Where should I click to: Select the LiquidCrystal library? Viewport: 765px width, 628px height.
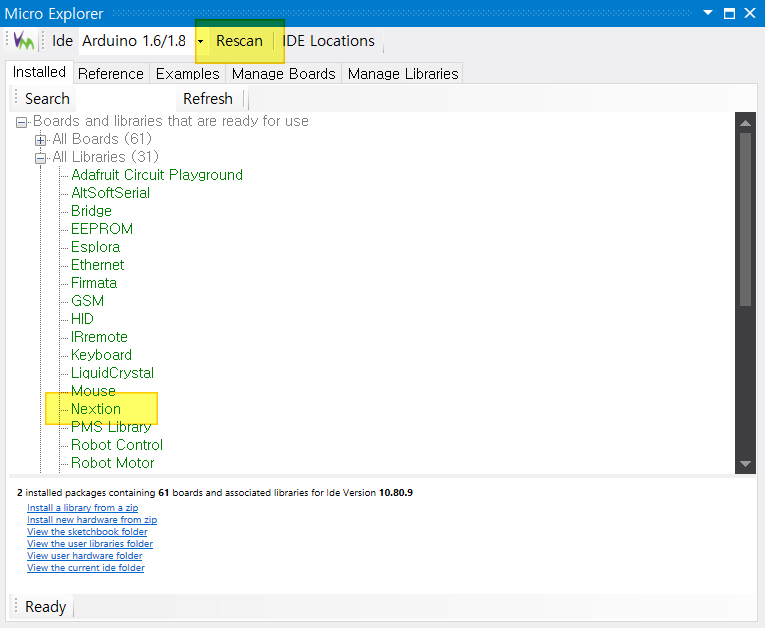[x=112, y=373]
